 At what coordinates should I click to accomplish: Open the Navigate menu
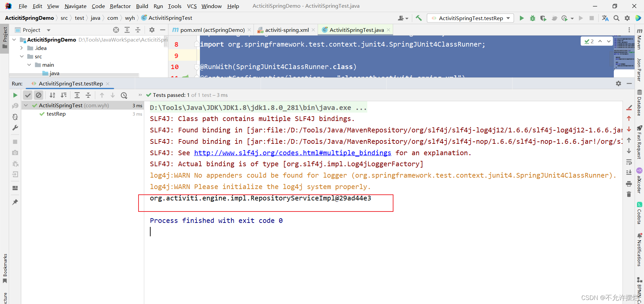tap(75, 6)
